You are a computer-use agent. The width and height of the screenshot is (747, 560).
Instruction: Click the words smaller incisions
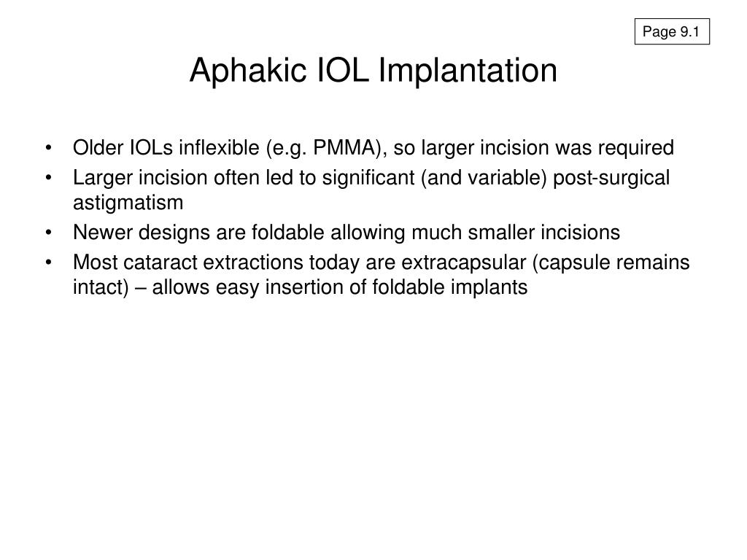tap(543, 233)
